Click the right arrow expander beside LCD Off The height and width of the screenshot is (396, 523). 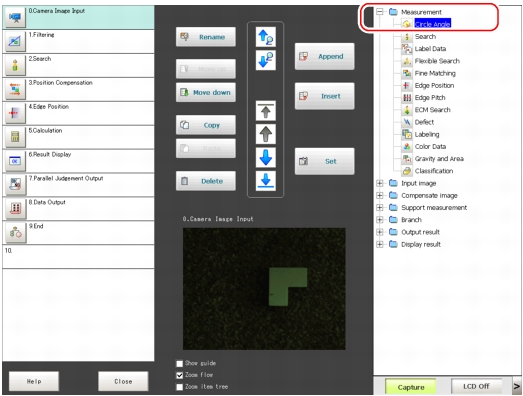click(x=517, y=386)
